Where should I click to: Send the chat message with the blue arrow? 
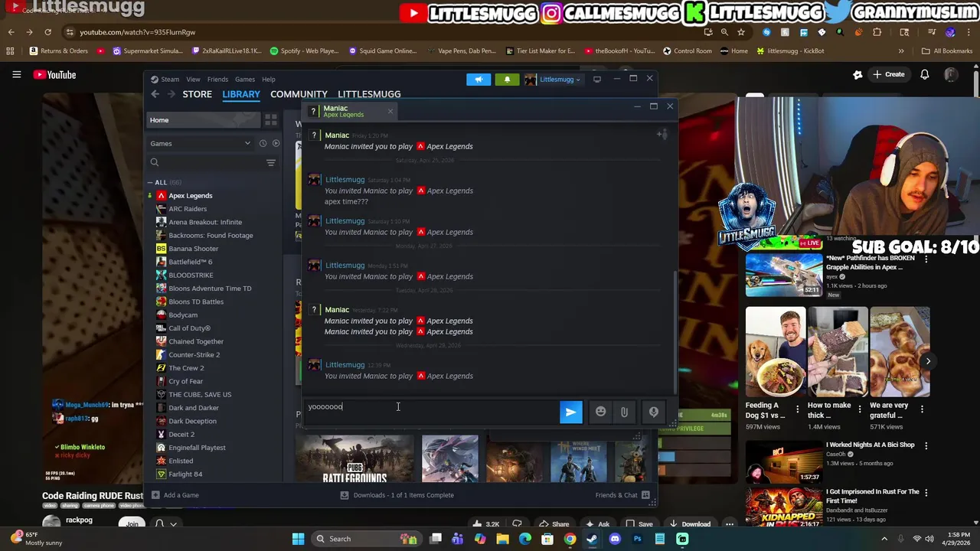click(570, 412)
